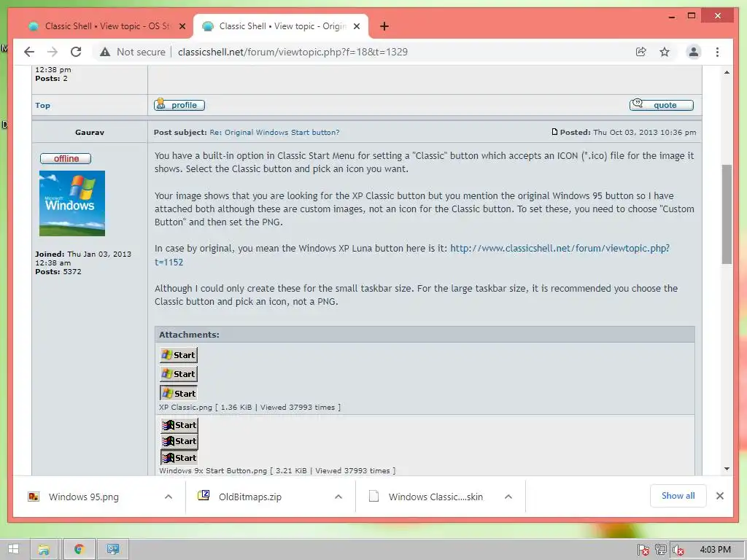Click Gaurav's Windows XP avatar
This screenshot has height=560, width=747.
pyautogui.click(x=72, y=203)
